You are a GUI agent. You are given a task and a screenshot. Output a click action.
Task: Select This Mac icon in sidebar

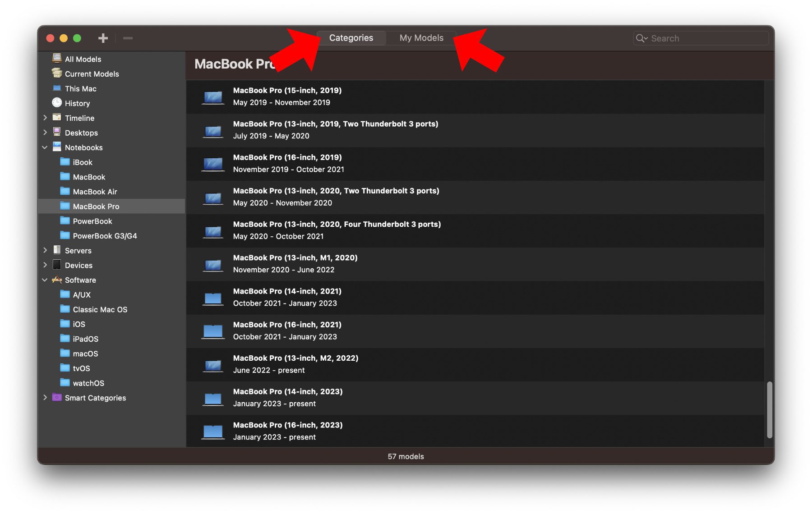(57, 88)
